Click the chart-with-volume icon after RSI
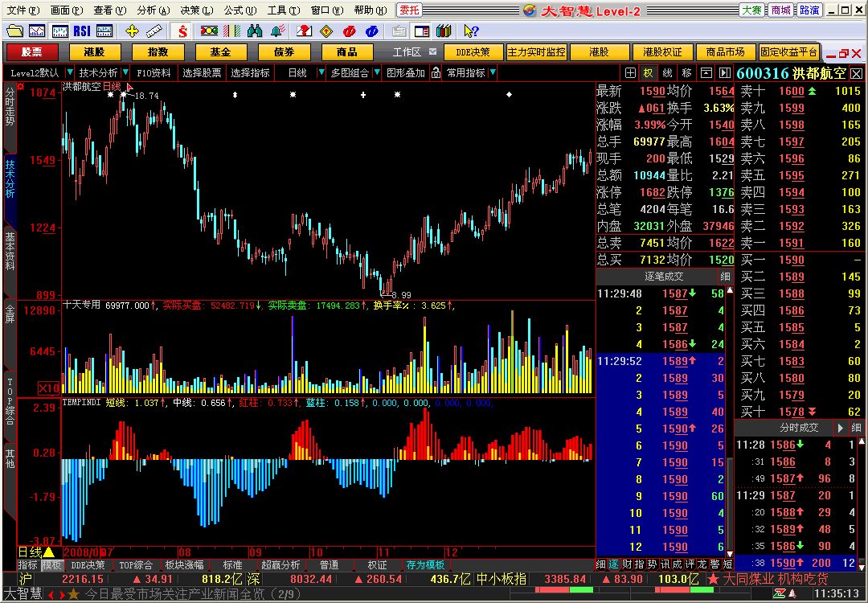The width and height of the screenshot is (868, 603). [104, 31]
